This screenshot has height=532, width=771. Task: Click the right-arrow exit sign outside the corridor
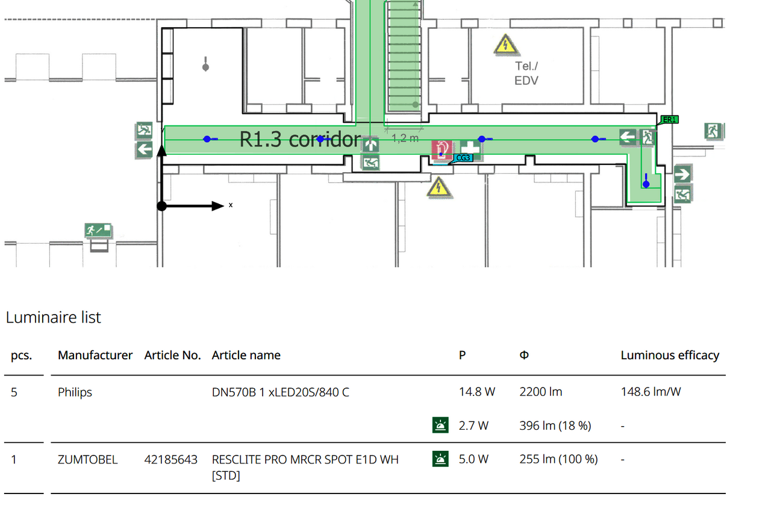[682, 175]
